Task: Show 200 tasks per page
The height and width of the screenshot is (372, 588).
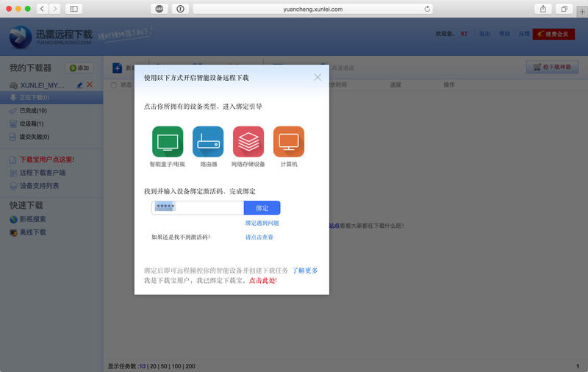Action: [190, 366]
